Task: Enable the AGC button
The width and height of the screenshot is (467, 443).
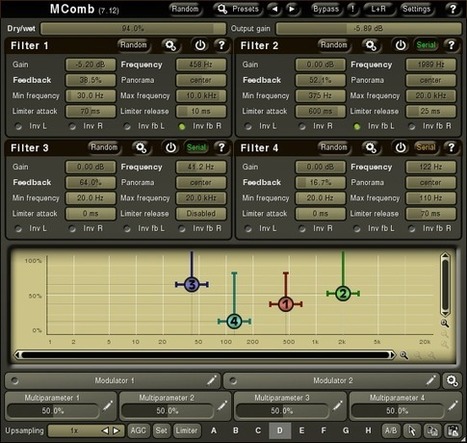Action: (138, 431)
